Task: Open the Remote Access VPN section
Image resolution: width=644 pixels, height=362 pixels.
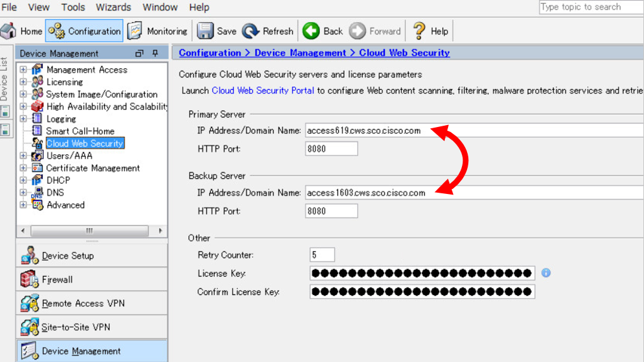Action: (x=92, y=303)
